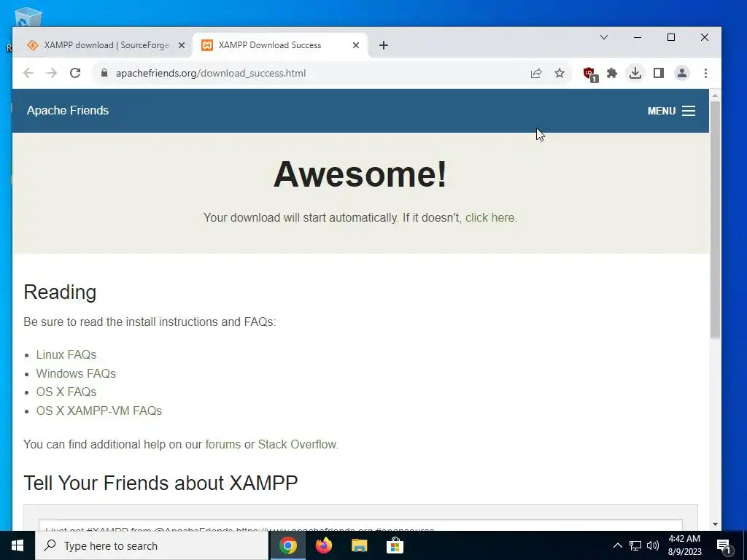Open the Chrome profile avatar
The height and width of the screenshot is (560, 747).
tap(682, 74)
